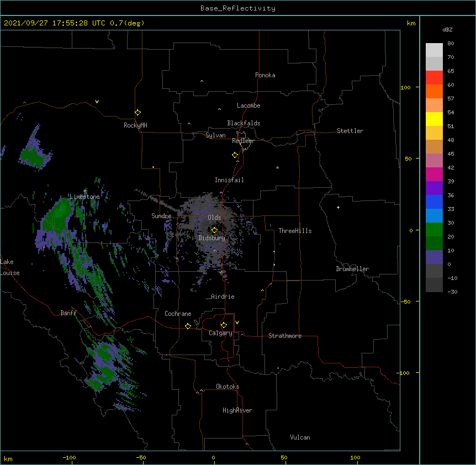The image size is (476, 465).
Task: Pick the bright blue swatch in dBZ legend
Action: (x=434, y=202)
